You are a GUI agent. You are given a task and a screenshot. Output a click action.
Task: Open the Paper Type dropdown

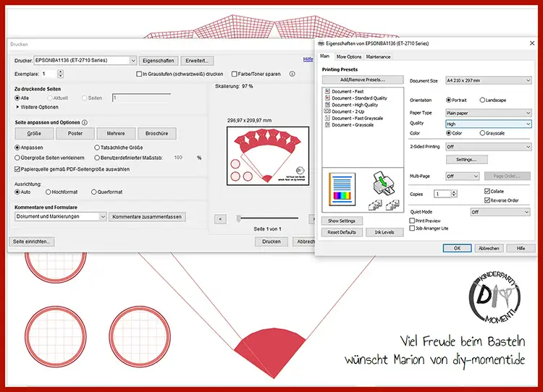point(488,113)
